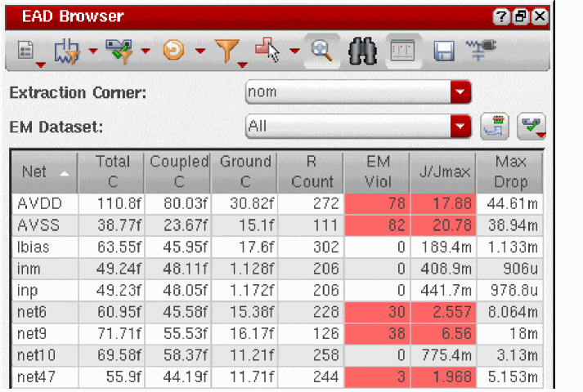Image resolution: width=583 pixels, height=392 pixels.
Task: Select the inp net row
Action: tap(277, 290)
